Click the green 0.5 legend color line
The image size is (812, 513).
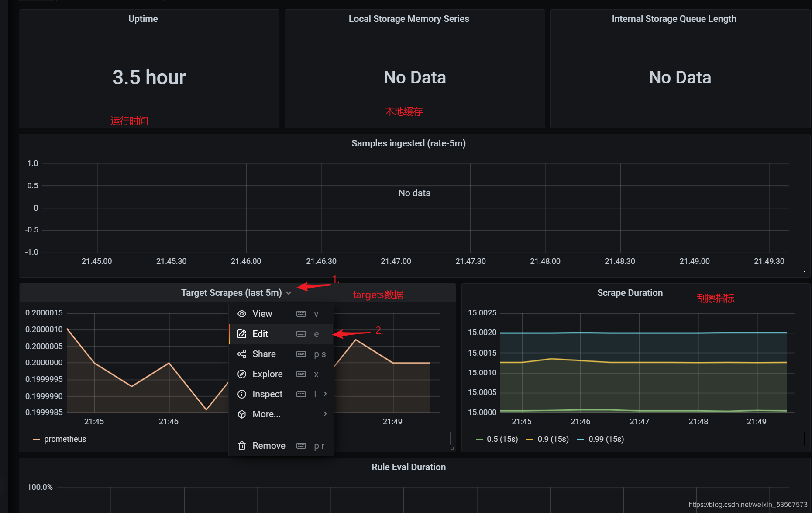tap(479, 440)
